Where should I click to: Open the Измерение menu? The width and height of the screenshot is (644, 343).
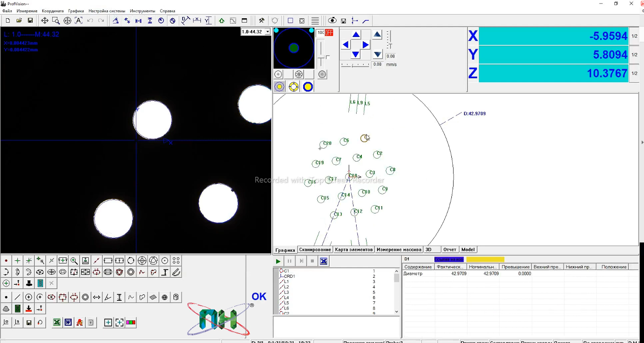[27, 11]
